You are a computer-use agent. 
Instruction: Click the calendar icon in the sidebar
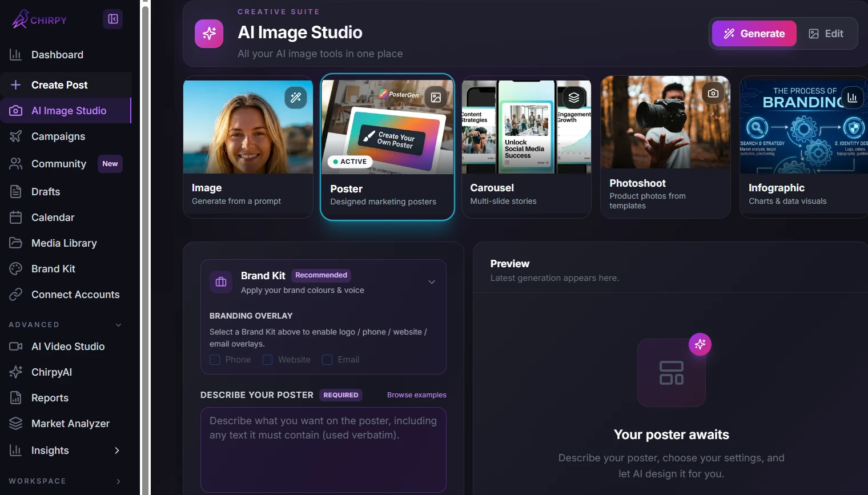point(15,218)
